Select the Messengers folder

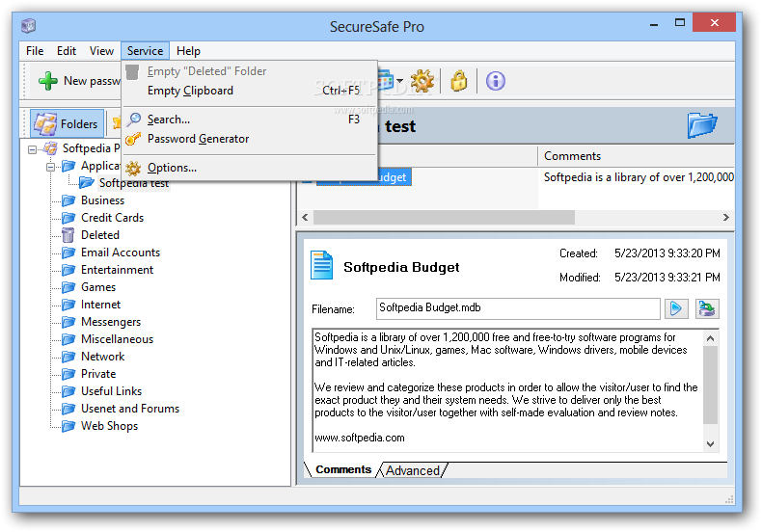point(111,322)
